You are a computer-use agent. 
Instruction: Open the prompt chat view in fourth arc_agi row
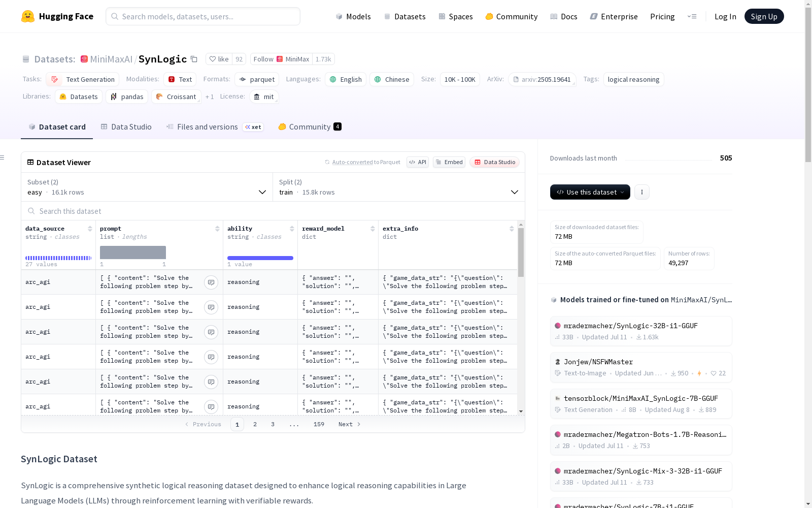click(211, 357)
